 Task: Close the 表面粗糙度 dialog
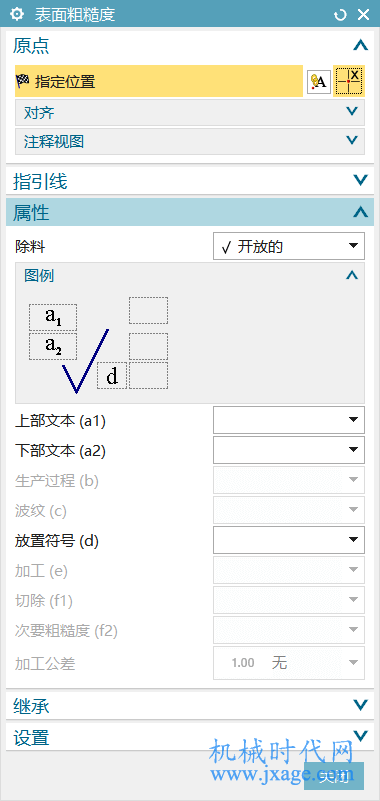363,15
